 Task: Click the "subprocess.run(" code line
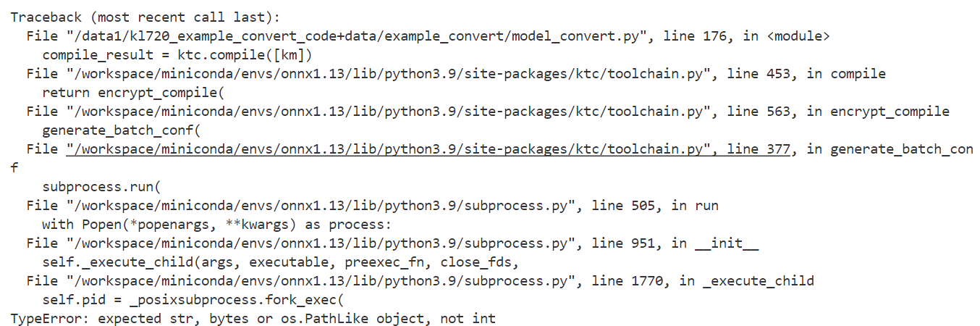click(106, 186)
